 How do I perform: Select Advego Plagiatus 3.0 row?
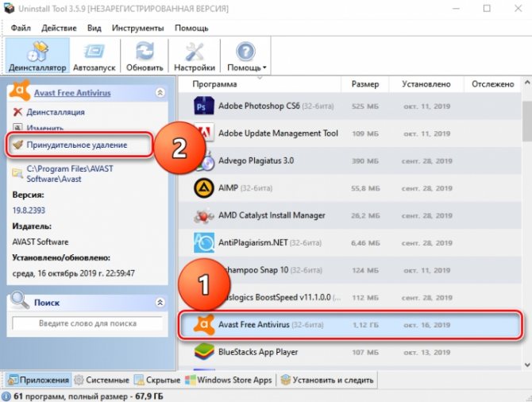tap(350, 160)
